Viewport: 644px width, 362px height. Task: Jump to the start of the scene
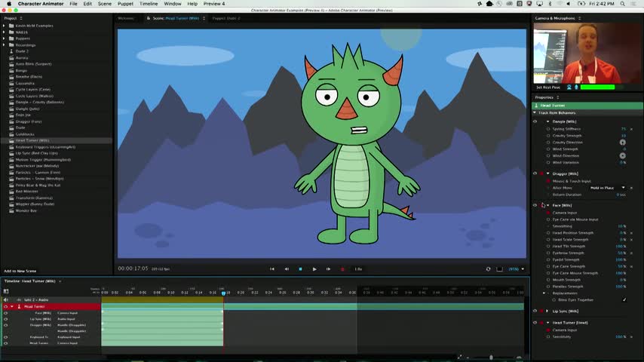tap(272, 269)
